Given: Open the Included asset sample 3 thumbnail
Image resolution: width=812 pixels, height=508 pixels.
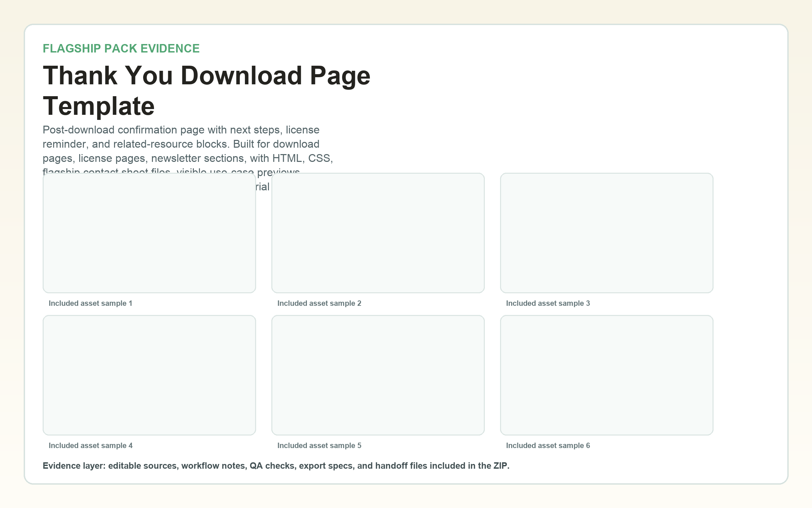Looking at the screenshot, I should [x=607, y=233].
